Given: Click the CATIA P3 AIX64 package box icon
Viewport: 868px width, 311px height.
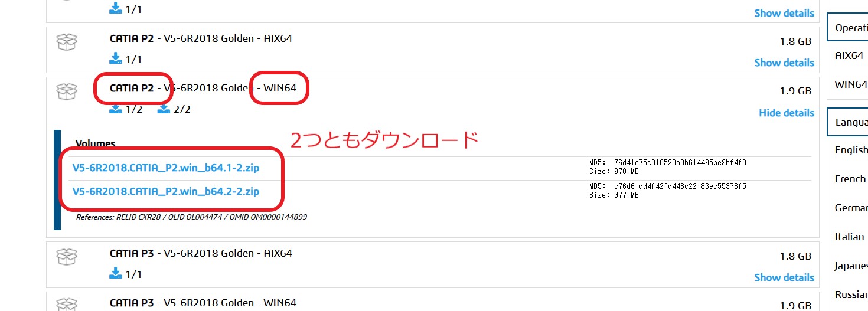Looking at the screenshot, I should (x=66, y=257).
